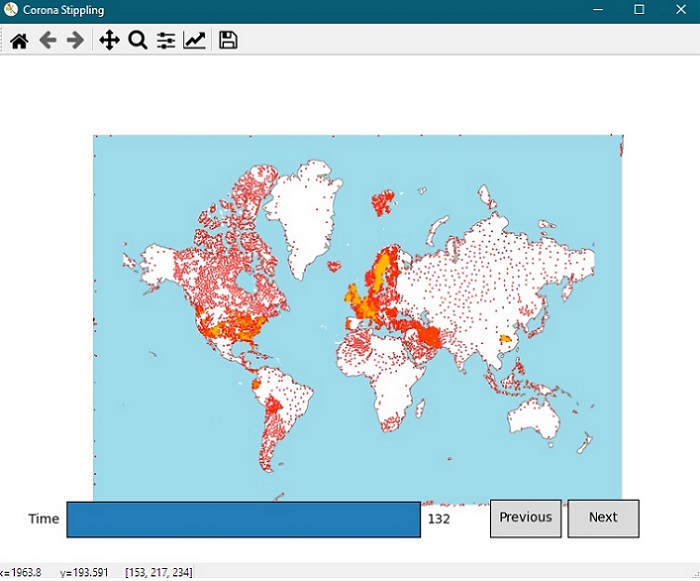
Task: Open Configure subplots settings
Action: [166, 41]
